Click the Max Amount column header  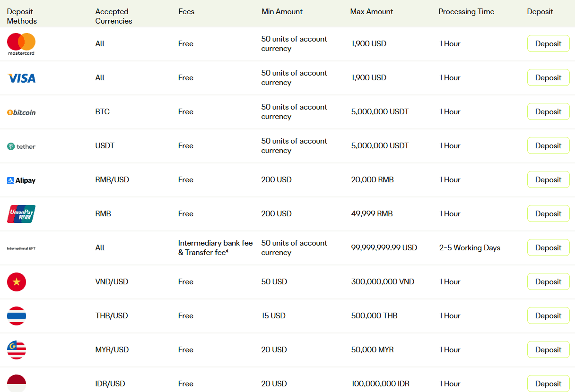pos(372,11)
